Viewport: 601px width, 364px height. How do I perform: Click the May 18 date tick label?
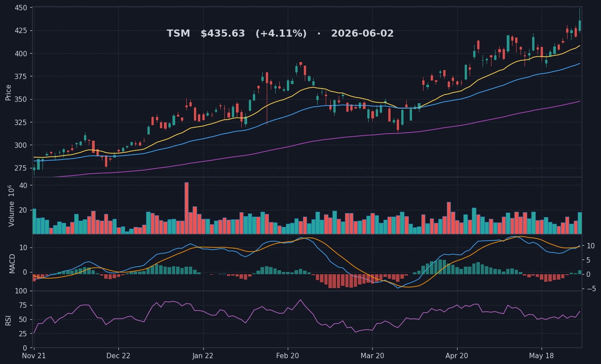(x=542, y=356)
